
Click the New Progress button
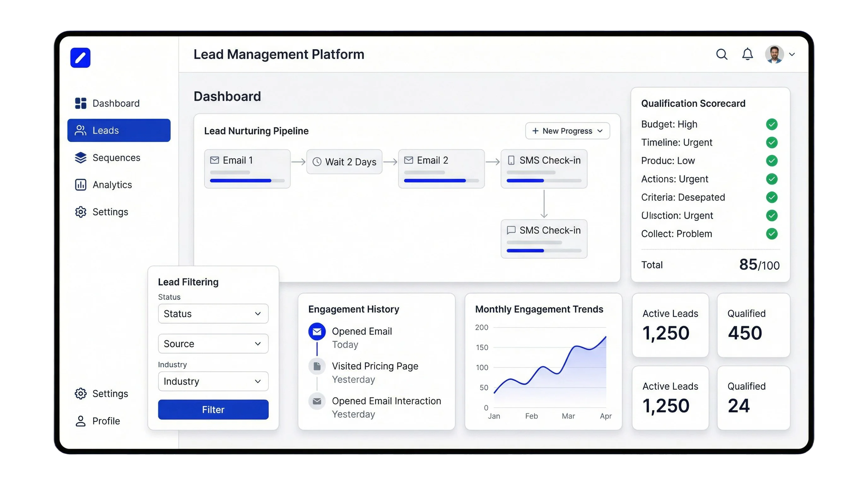pyautogui.click(x=567, y=131)
